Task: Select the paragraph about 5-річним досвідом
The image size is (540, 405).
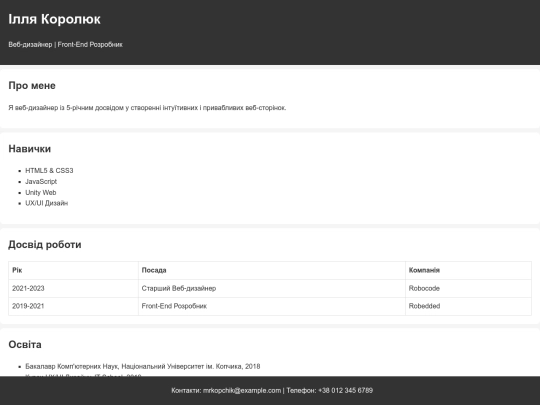Action: point(147,108)
